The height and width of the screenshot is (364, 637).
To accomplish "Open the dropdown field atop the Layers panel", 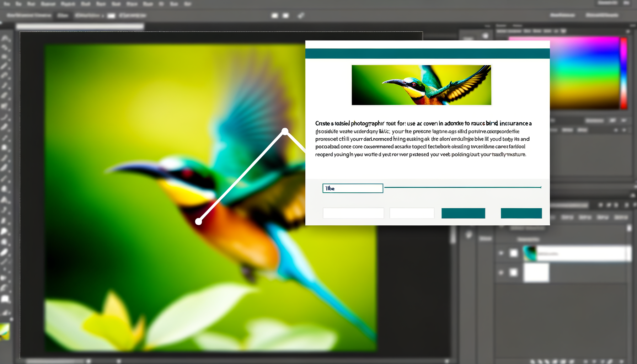I will click(569, 205).
